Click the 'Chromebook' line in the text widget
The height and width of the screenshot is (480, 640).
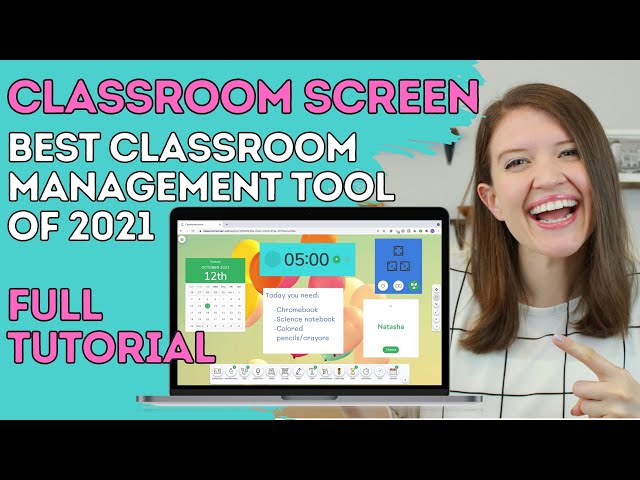point(296,309)
